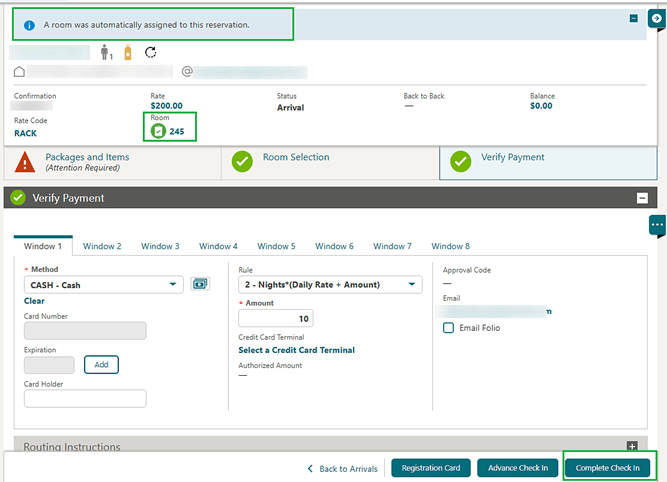This screenshot has width=667, height=482.
Task: Switch to Window 4 tab
Action: click(x=218, y=246)
